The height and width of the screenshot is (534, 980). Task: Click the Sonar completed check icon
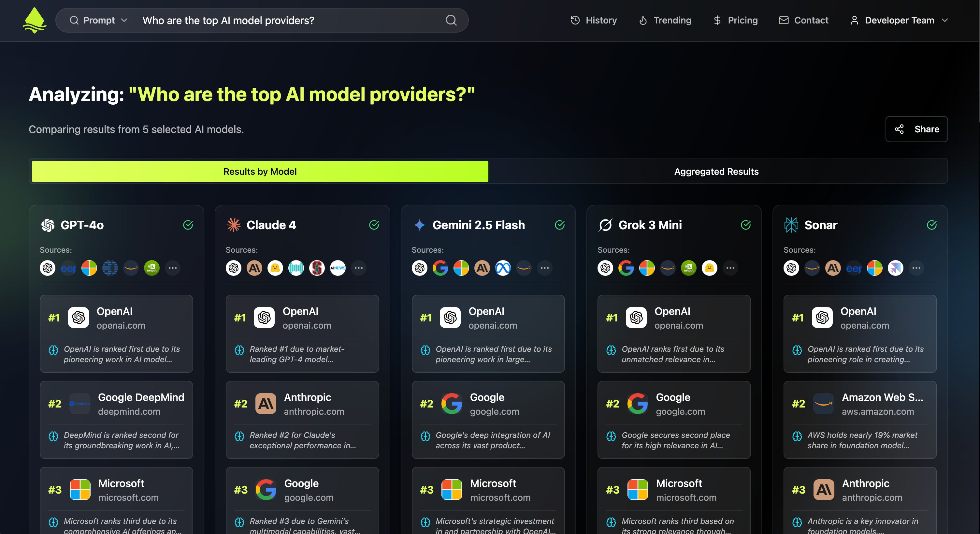[x=932, y=225]
